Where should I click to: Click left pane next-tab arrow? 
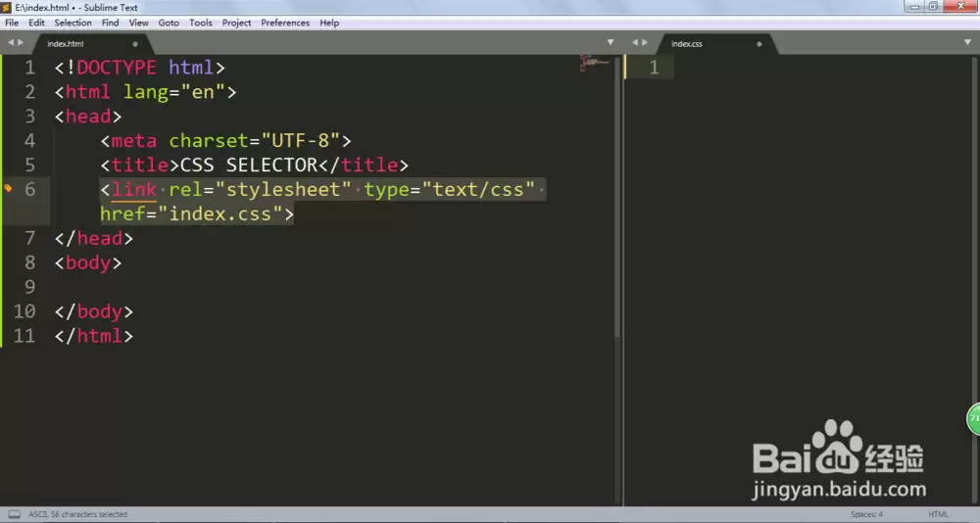(21, 42)
